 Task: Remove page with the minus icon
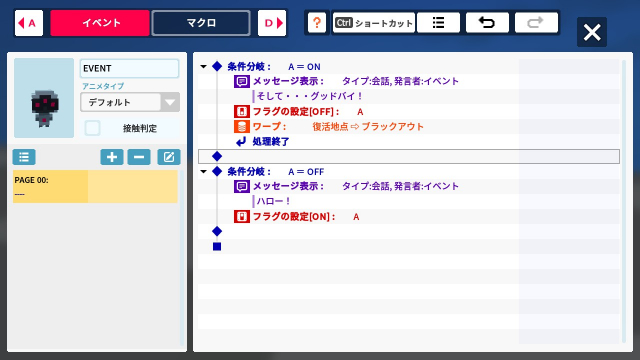139,157
